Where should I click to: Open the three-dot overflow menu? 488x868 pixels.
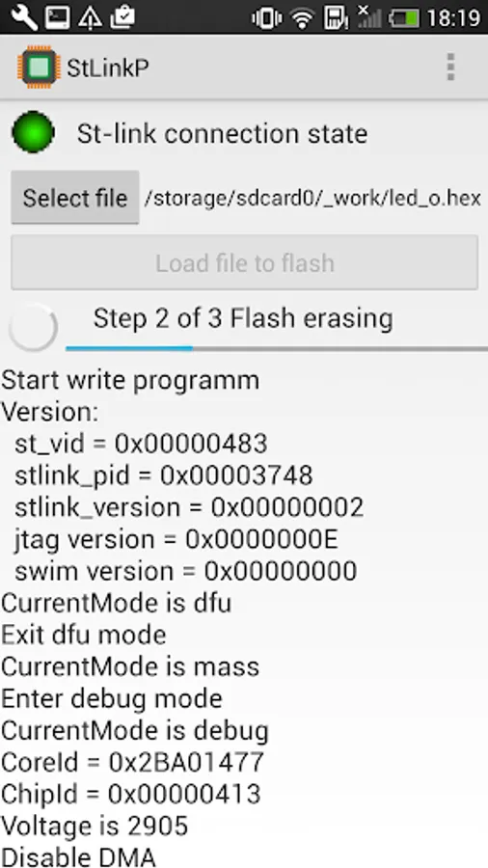coord(450,67)
